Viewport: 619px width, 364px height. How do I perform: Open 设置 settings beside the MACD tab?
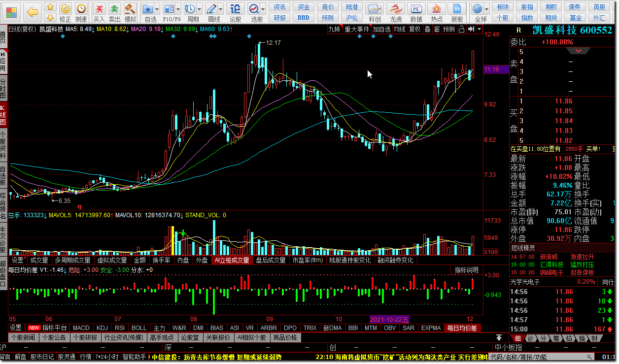click(16, 328)
